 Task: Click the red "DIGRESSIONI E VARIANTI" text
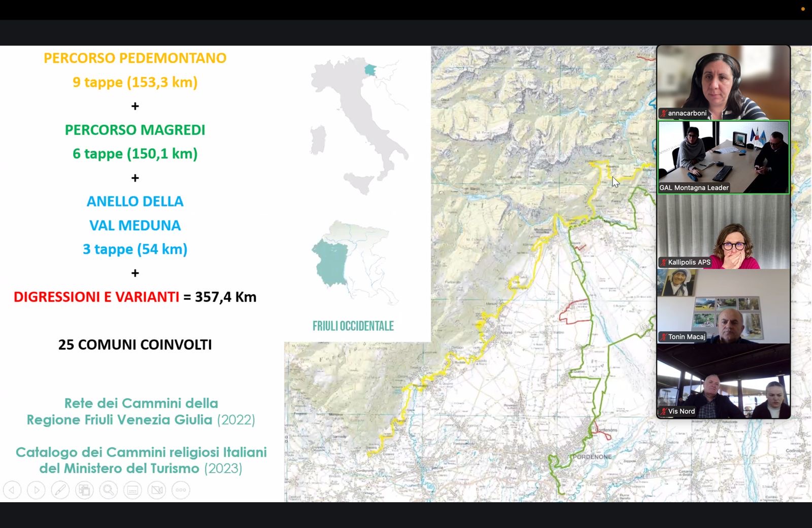pyautogui.click(x=96, y=297)
